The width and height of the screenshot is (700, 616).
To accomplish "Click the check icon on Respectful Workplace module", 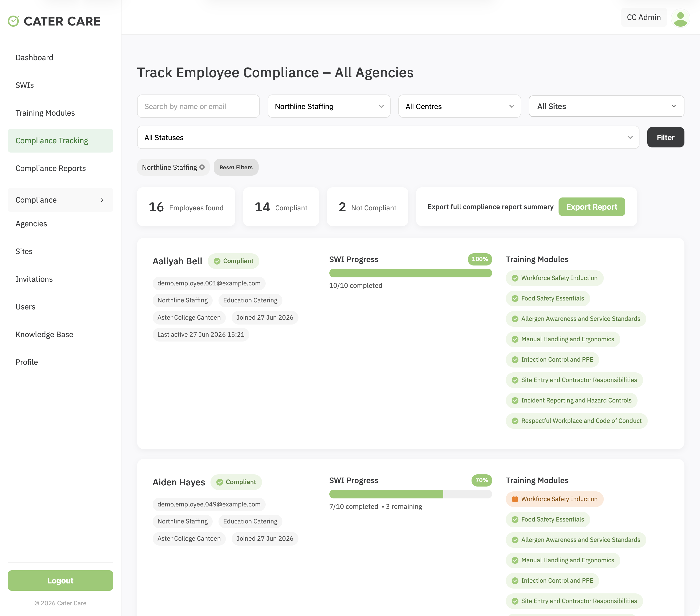I will coord(515,421).
